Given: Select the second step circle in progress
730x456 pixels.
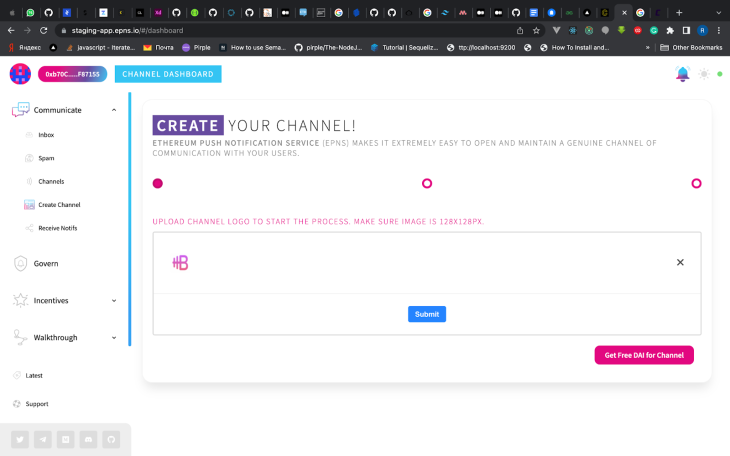Looking at the screenshot, I should [427, 184].
